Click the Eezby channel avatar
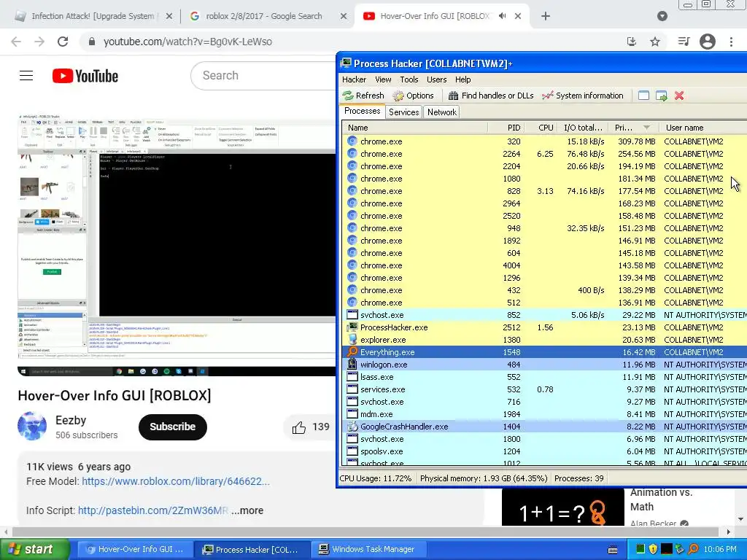Image resolution: width=747 pixels, height=560 pixels. click(x=32, y=426)
